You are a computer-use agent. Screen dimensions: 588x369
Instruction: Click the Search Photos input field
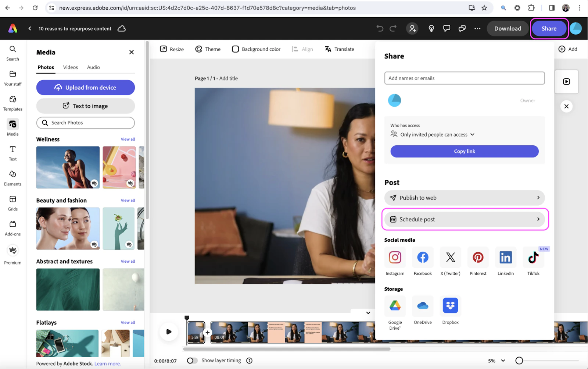point(85,123)
